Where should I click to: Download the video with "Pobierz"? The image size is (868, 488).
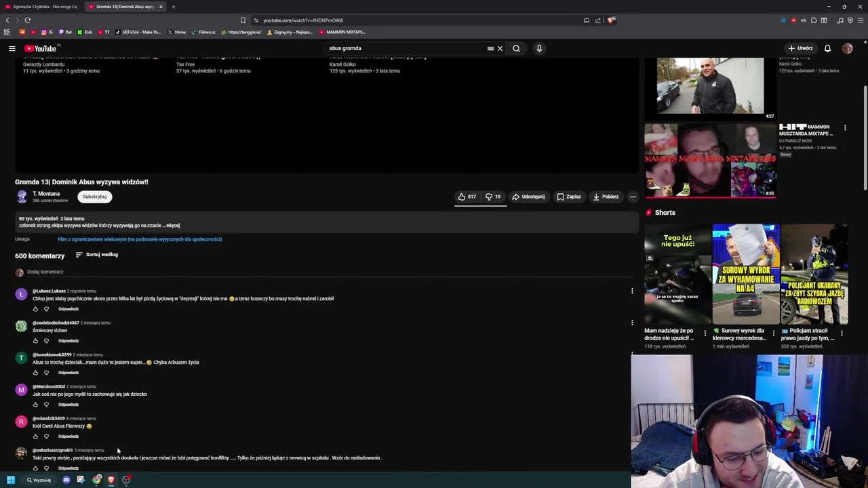pos(606,197)
